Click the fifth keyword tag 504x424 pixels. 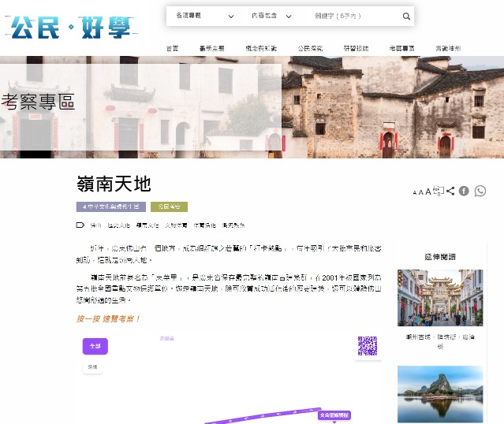204,225
